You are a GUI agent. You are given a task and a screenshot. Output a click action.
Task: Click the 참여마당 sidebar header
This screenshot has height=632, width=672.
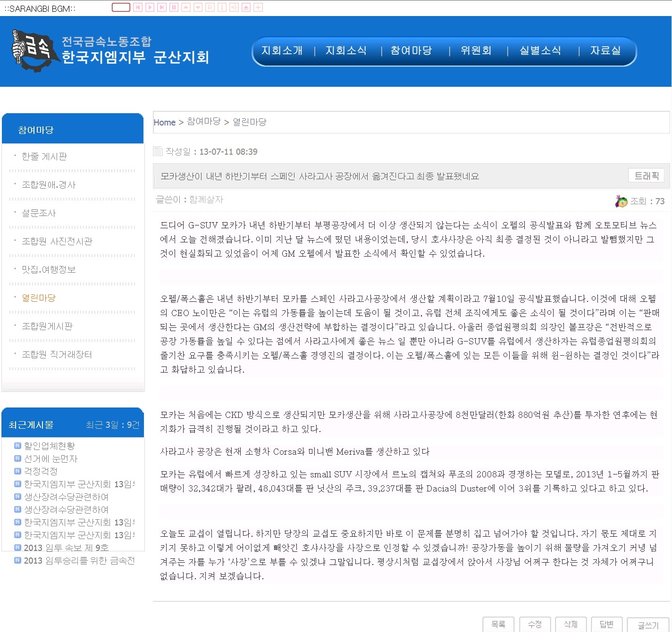(73, 128)
